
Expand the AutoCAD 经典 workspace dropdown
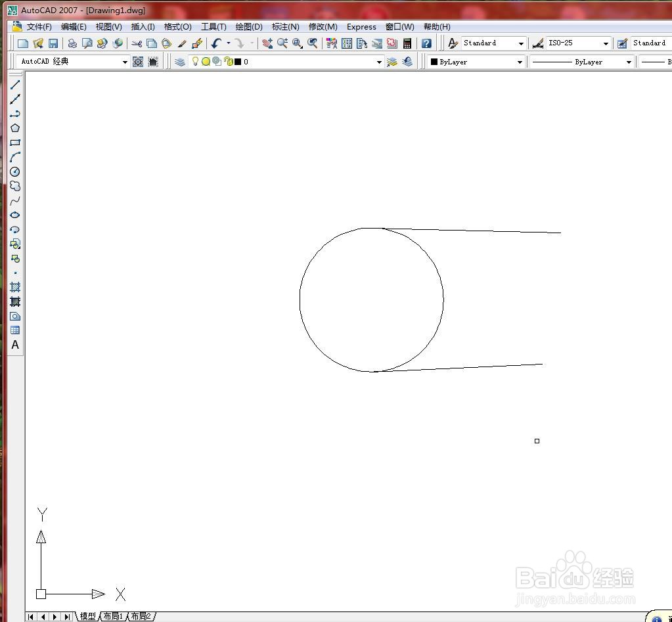pos(125,62)
